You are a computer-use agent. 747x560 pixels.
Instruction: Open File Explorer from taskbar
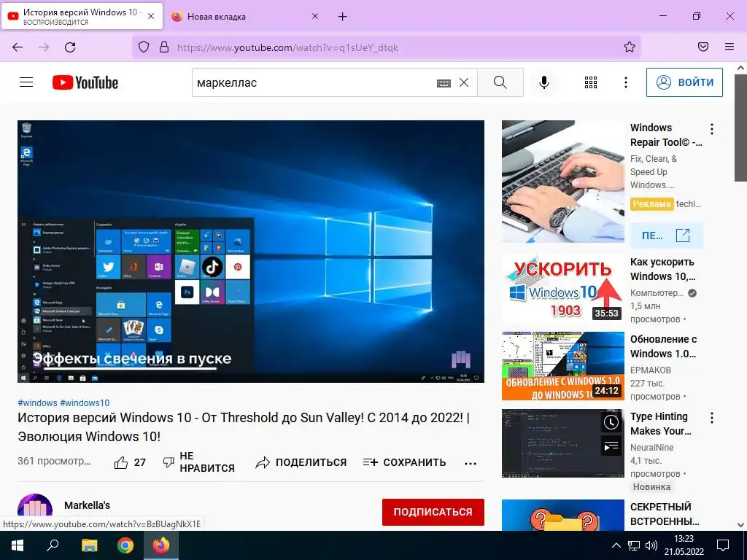[x=89, y=545]
